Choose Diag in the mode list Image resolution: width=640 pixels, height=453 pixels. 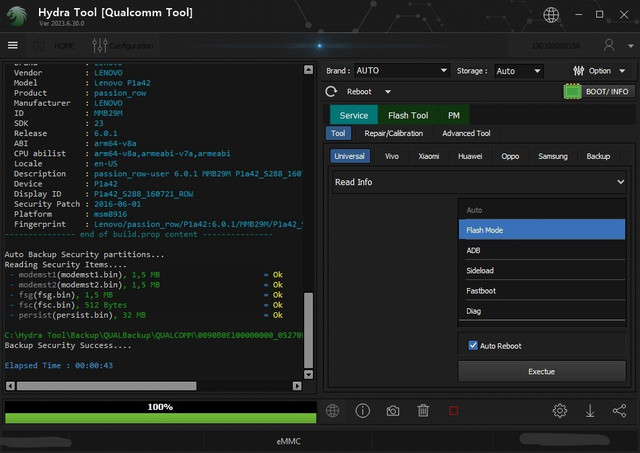pos(542,311)
